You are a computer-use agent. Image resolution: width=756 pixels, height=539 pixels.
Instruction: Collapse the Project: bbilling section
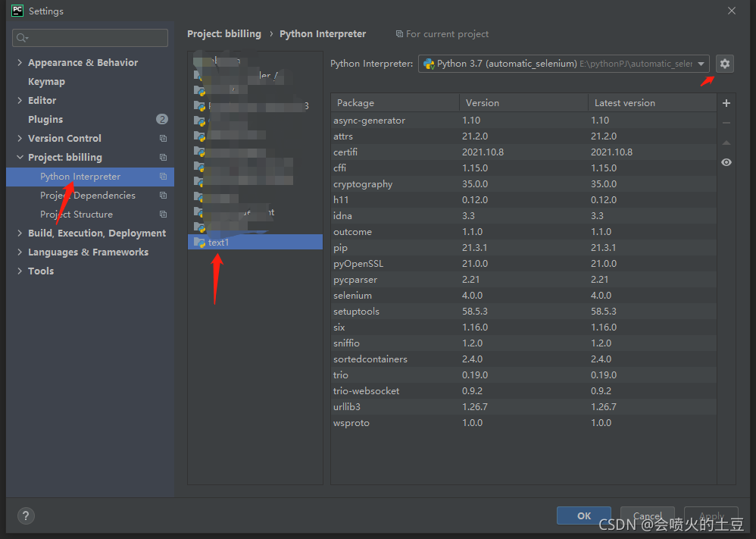click(20, 158)
